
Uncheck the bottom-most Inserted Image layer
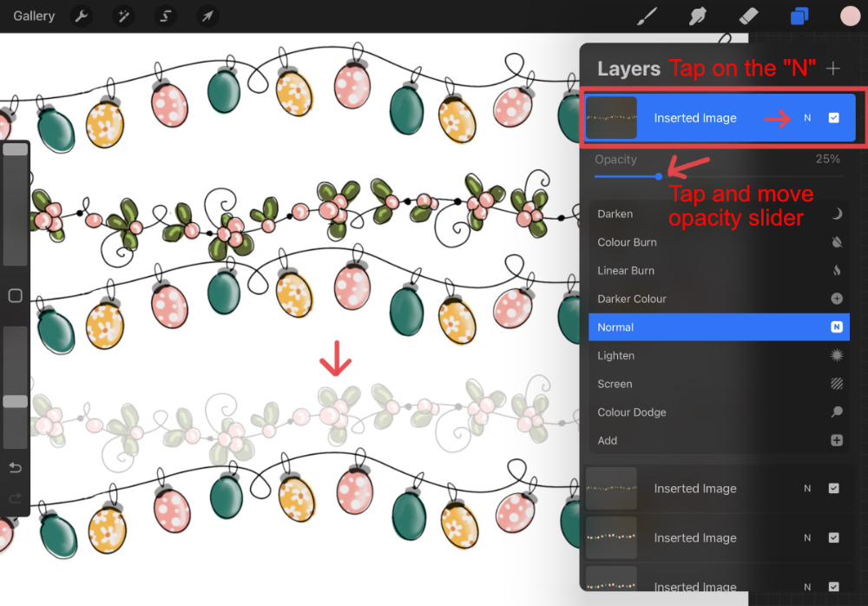coord(834,587)
